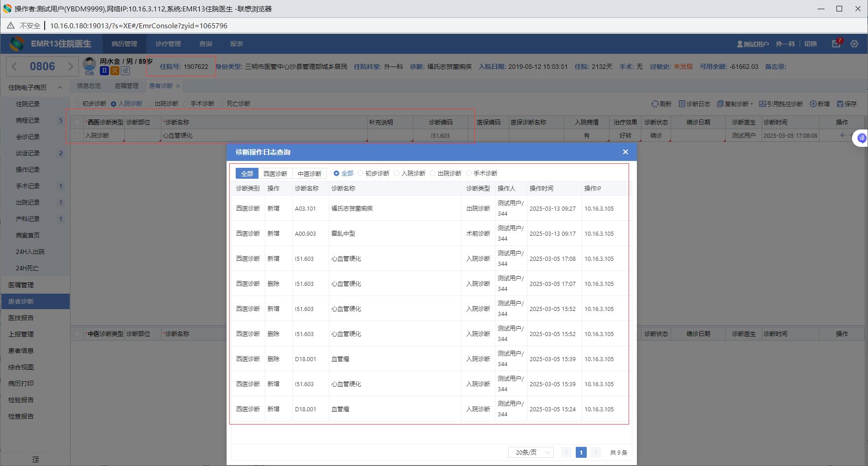This screenshot has height=466, width=868.
Task: Click the EMR13 globe logo icon
Action: 16,44
